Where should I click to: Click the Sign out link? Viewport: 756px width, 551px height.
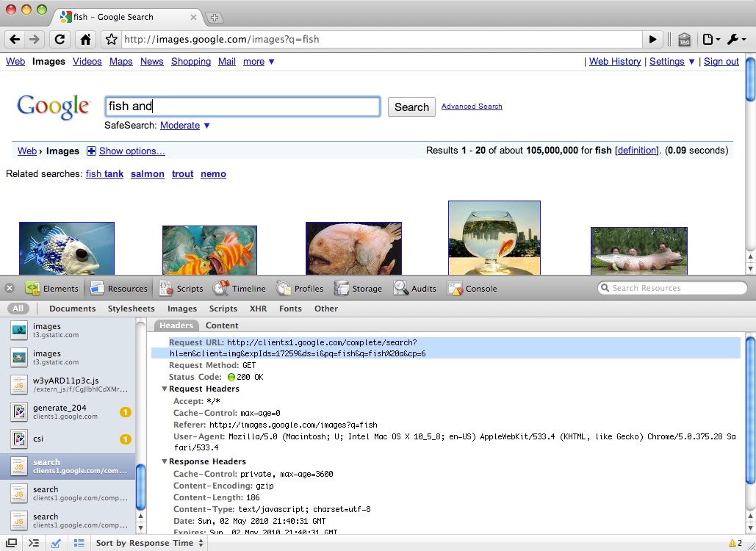click(x=721, y=61)
